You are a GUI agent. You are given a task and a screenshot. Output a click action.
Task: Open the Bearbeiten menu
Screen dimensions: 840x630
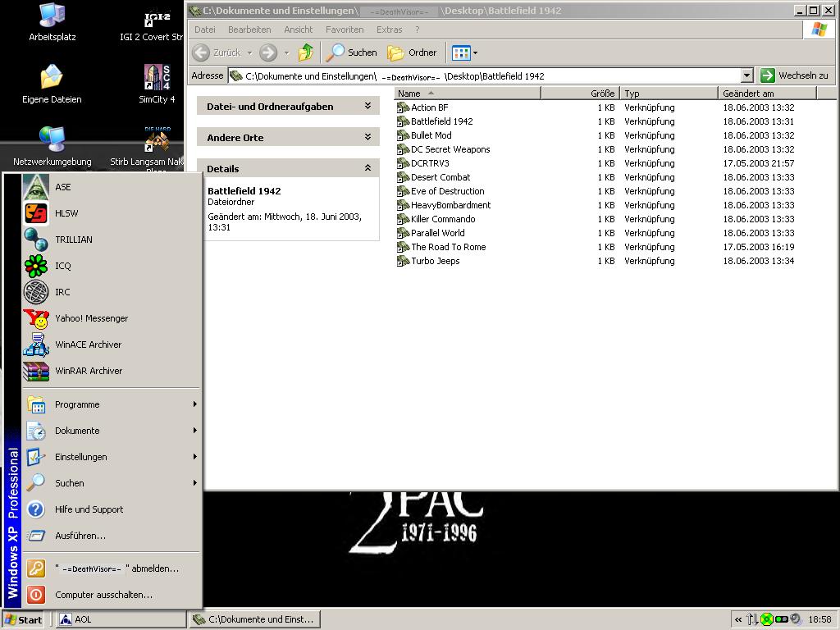249,30
